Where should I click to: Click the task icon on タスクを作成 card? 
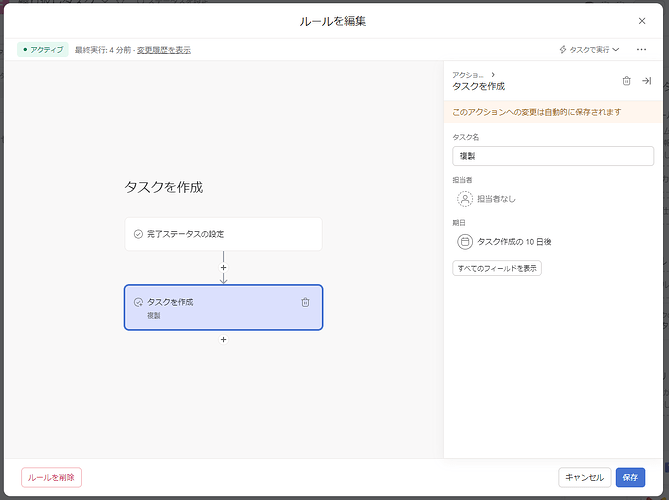(x=138, y=302)
